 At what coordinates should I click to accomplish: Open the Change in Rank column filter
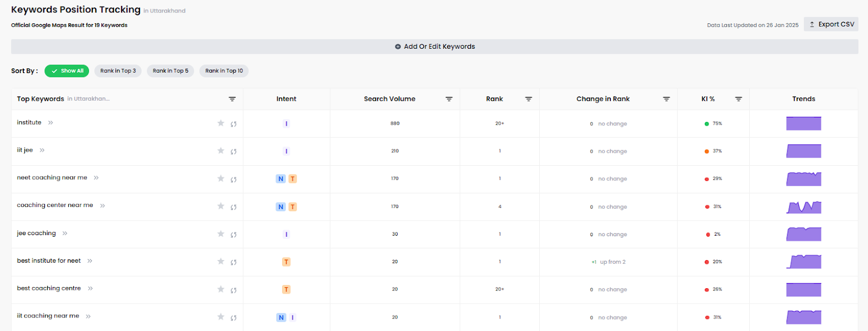click(x=666, y=99)
